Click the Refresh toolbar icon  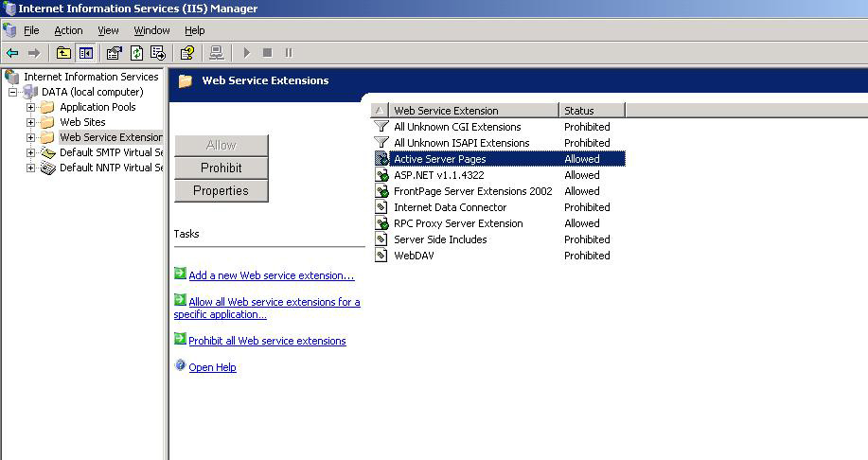(136, 53)
